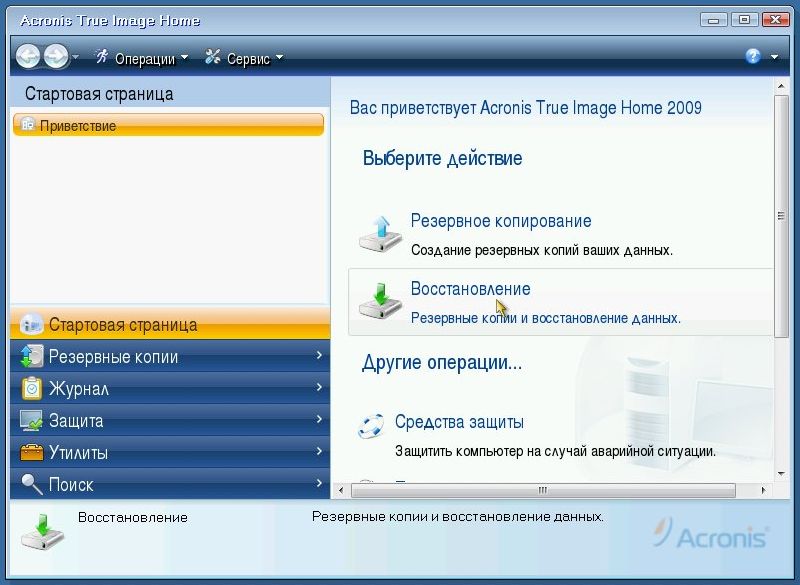Select Приветствие item in sidebar
This screenshot has height=585, width=800.
pyautogui.click(x=168, y=125)
